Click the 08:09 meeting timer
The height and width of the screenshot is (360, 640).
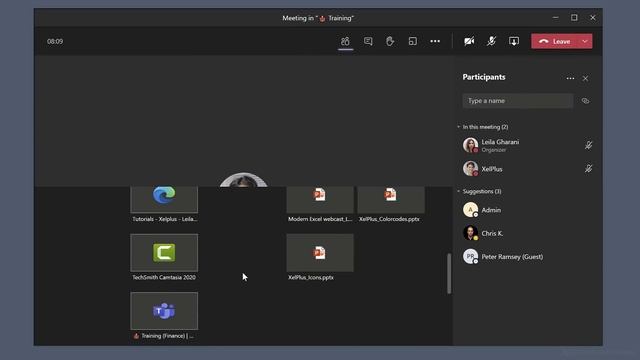55,41
